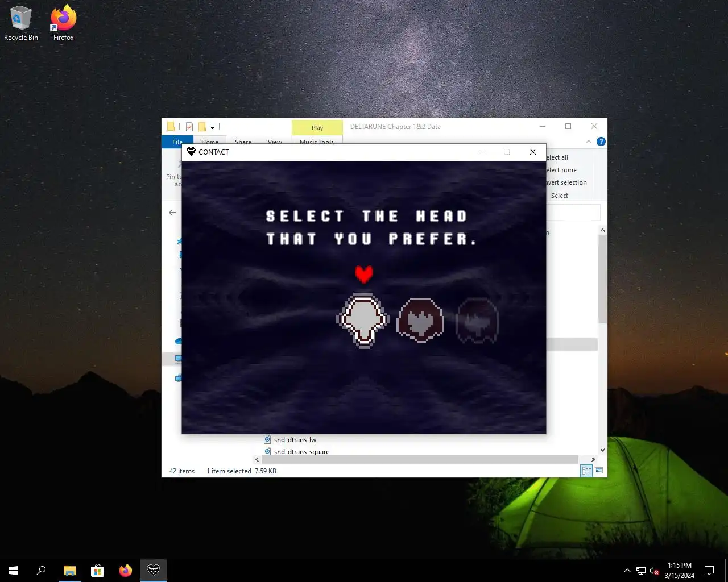Open taskbar search
Viewport: 728px width, 582px height.
(x=41, y=571)
